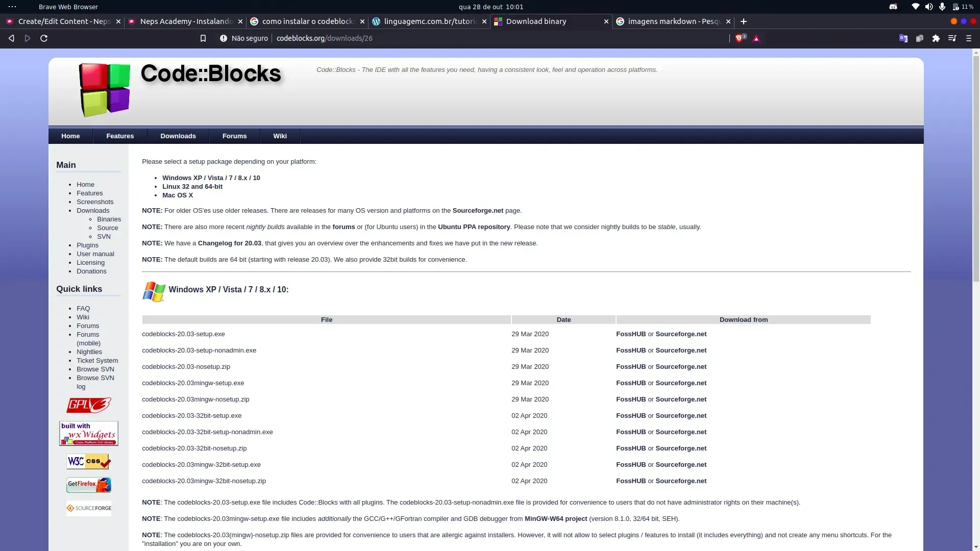
Task: Click Sourceforge.net for codeblocks-20.03mingw-setup.exe
Action: (x=681, y=383)
